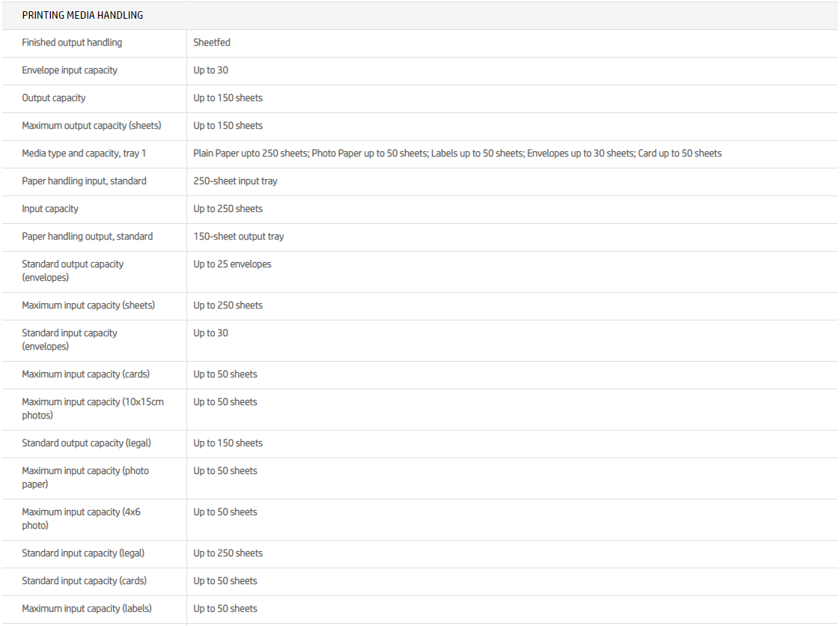840x626 pixels.
Task: Select the Sheetfed value text
Action: click(x=212, y=43)
